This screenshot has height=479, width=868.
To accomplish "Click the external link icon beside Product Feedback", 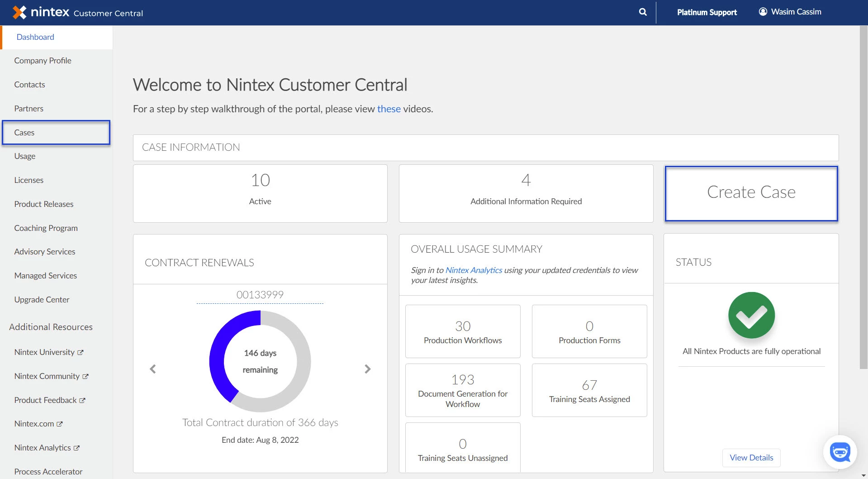I will [81, 400].
